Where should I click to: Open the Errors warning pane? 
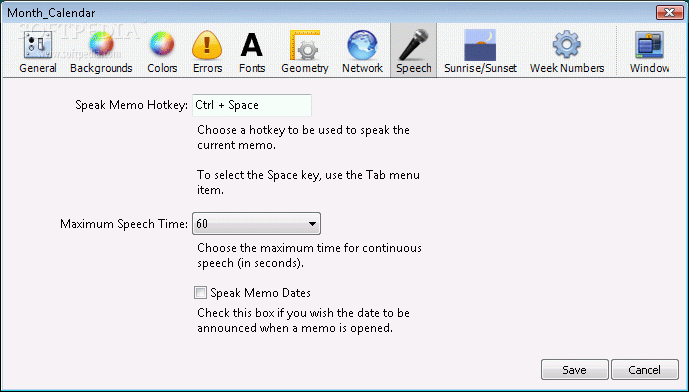point(207,51)
